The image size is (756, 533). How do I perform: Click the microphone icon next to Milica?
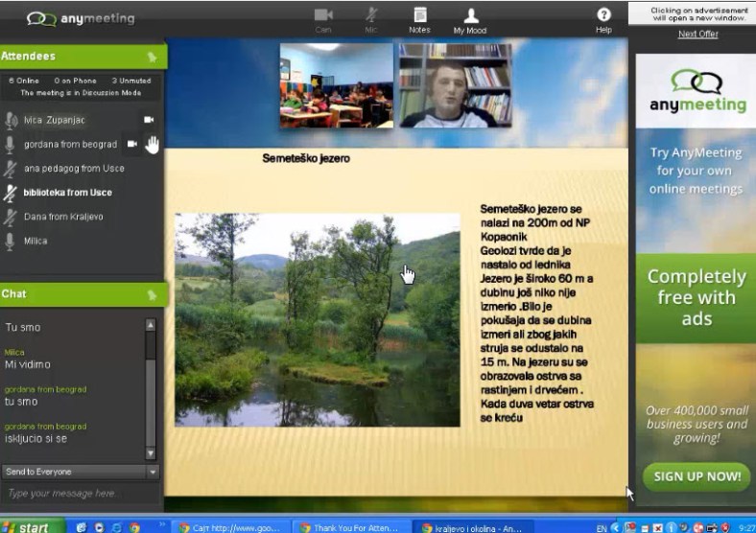tap(12, 242)
